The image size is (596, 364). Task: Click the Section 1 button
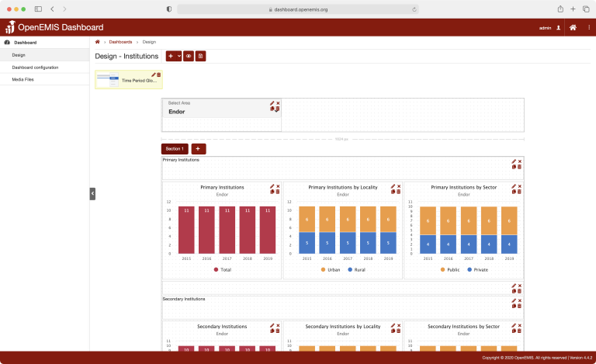[x=175, y=148]
